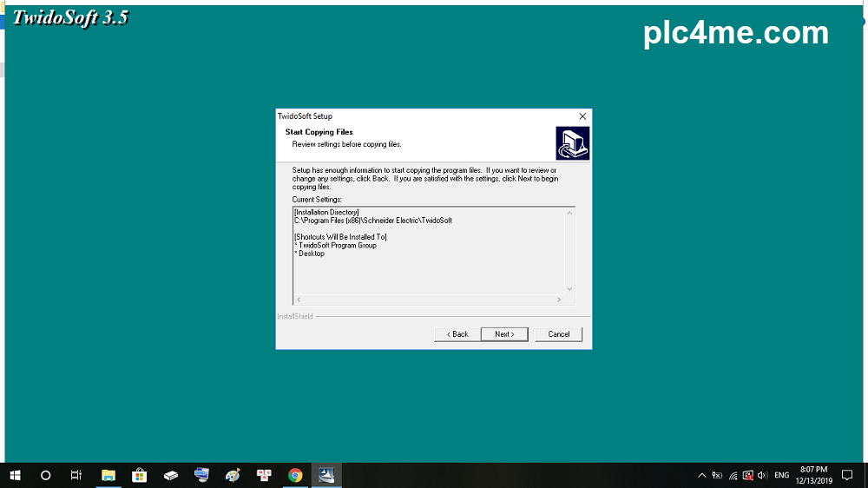The width and height of the screenshot is (868, 488).
Task: Open the Paint palette app on taskbar
Action: pyautogui.click(x=233, y=475)
